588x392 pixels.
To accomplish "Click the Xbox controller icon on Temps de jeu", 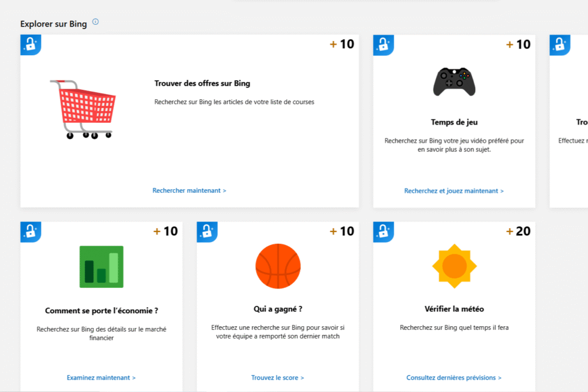I will point(453,81).
